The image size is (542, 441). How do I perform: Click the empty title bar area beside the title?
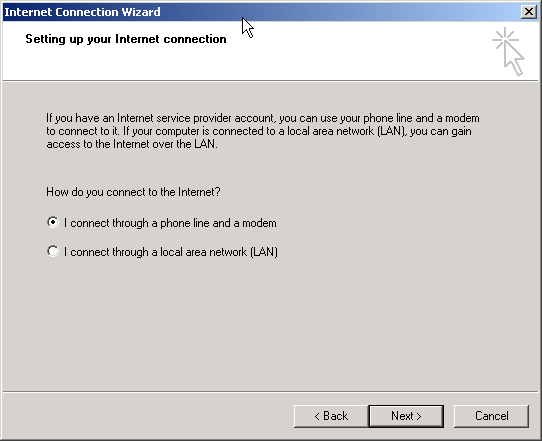(346, 12)
